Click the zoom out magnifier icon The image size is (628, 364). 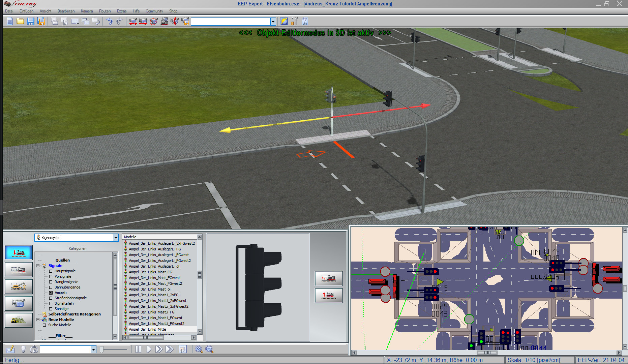(209, 350)
